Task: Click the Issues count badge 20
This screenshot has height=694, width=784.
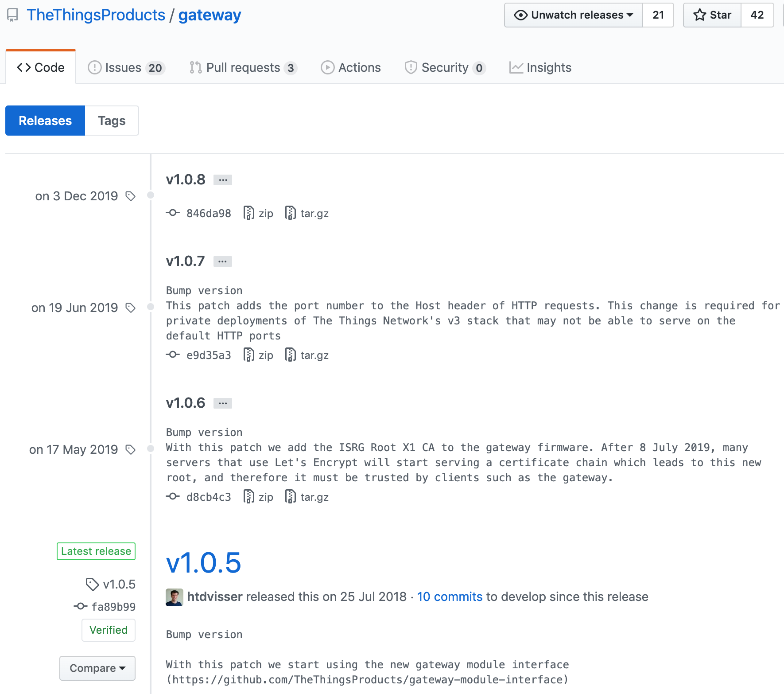Action: pos(155,68)
